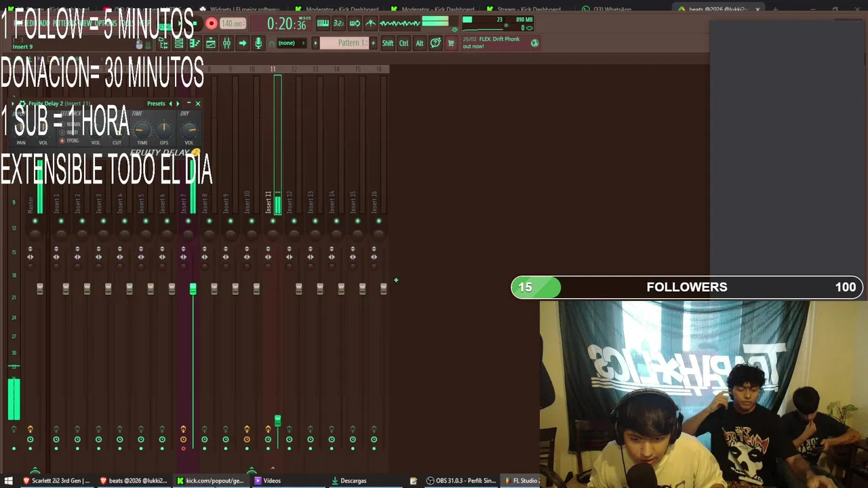Open the PATTERNS menu

[63, 24]
